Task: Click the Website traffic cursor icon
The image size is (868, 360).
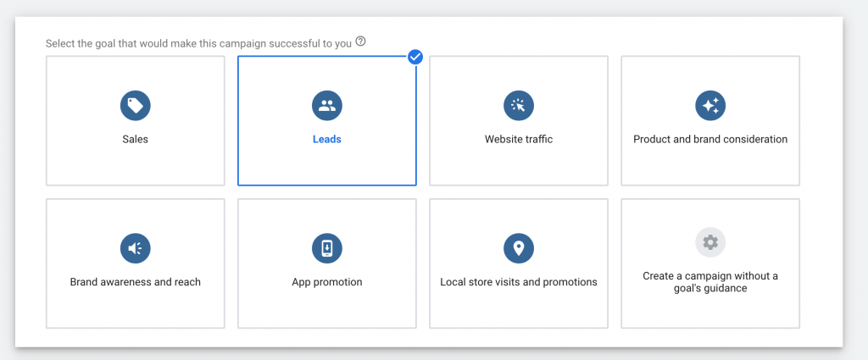Action: point(519,106)
